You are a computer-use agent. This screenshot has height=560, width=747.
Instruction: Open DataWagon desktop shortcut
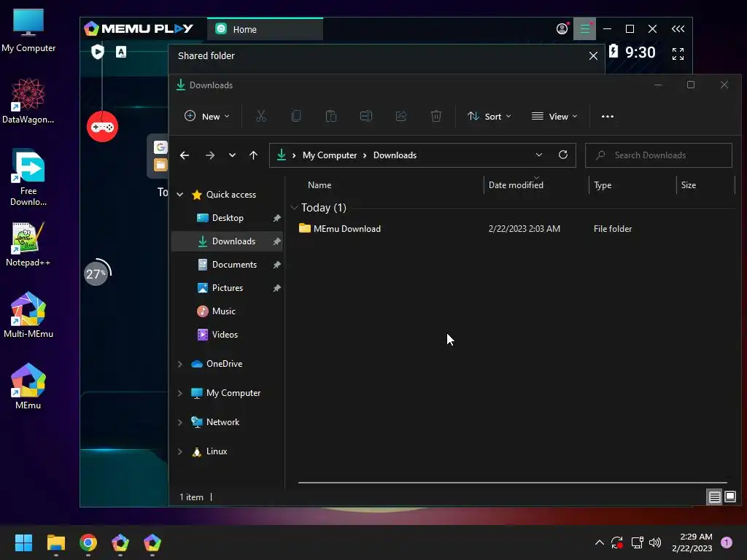(28, 101)
